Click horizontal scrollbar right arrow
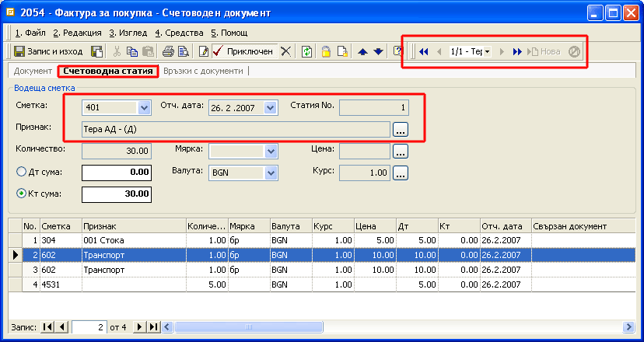644x342 pixels. pyautogui.click(x=628, y=327)
